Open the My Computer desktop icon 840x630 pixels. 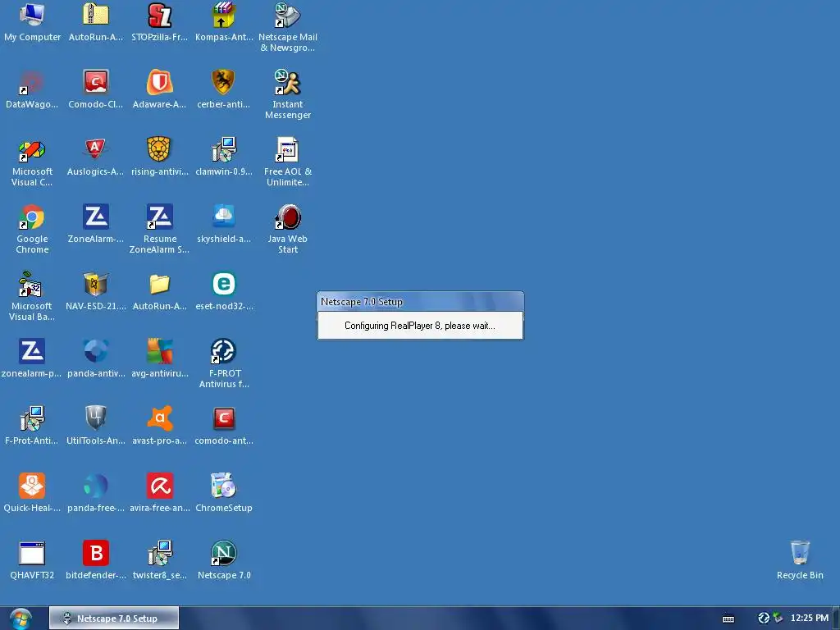[x=32, y=15]
